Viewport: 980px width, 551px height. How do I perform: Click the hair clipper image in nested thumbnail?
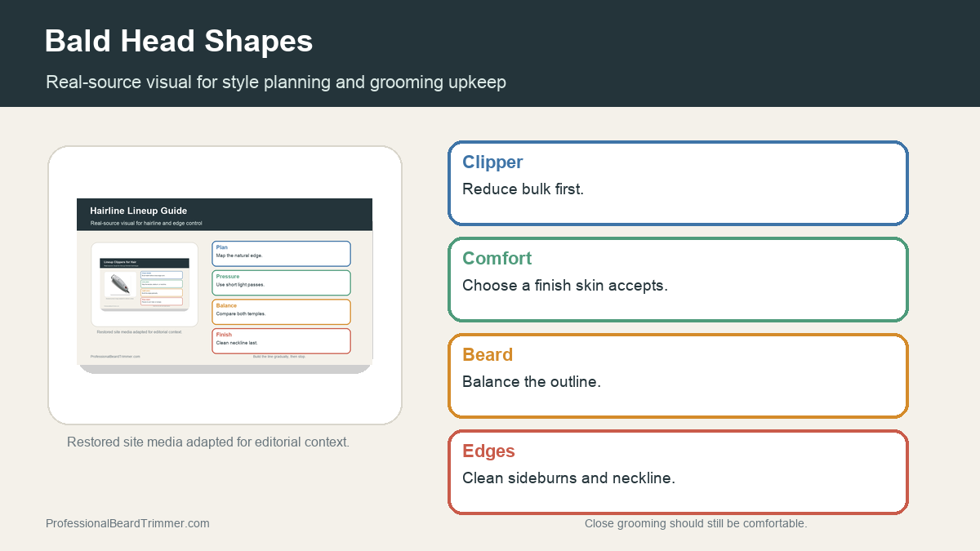[119, 284]
